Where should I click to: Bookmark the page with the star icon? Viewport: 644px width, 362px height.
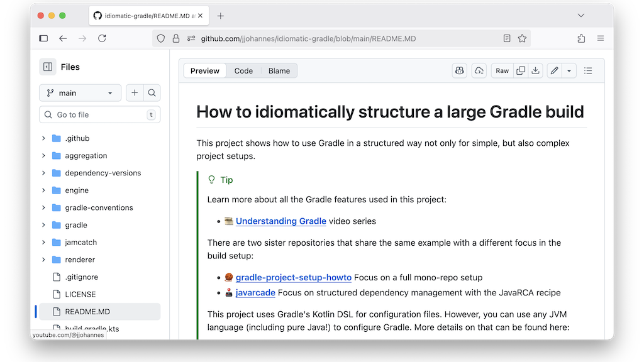pos(522,38)
